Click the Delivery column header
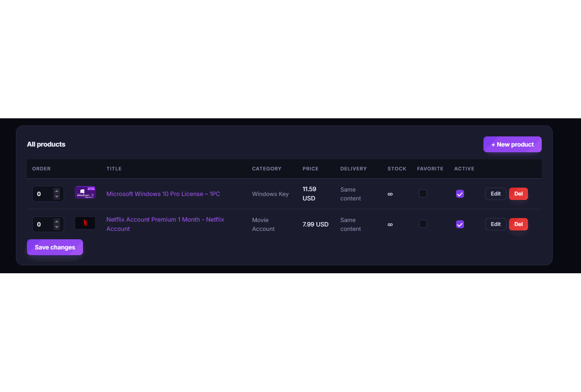This screenshot has width=581, height=392. click(x=354, y=169)
